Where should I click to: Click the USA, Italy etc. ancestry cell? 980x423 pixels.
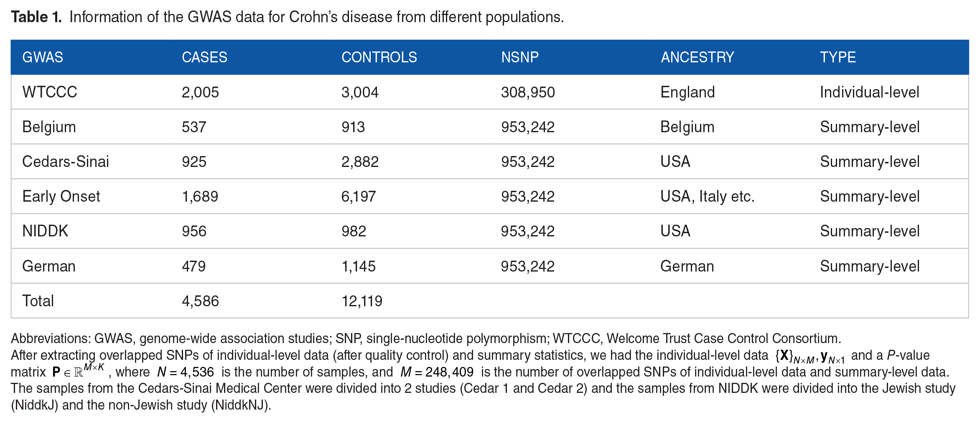pyautogui.click(x=707, y=196)
